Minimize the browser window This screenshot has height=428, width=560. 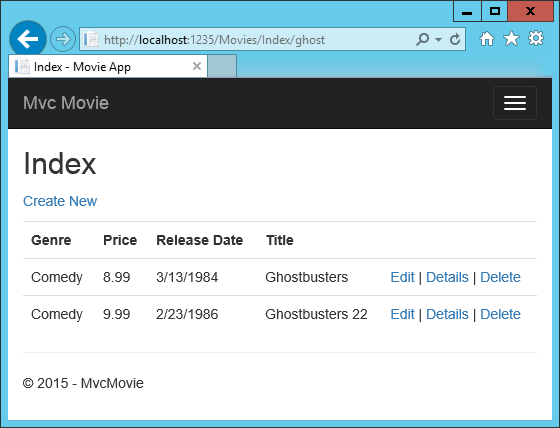[467, 12]
